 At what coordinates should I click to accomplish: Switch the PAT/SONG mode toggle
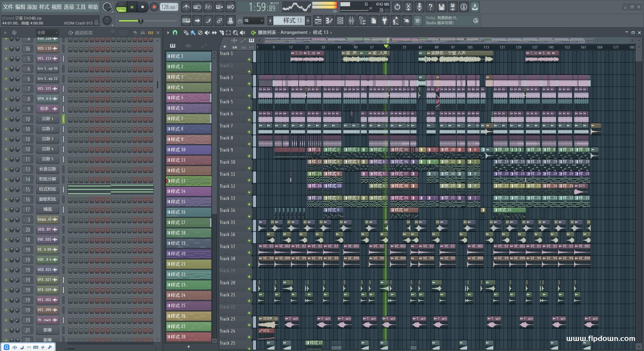(121, 7)
